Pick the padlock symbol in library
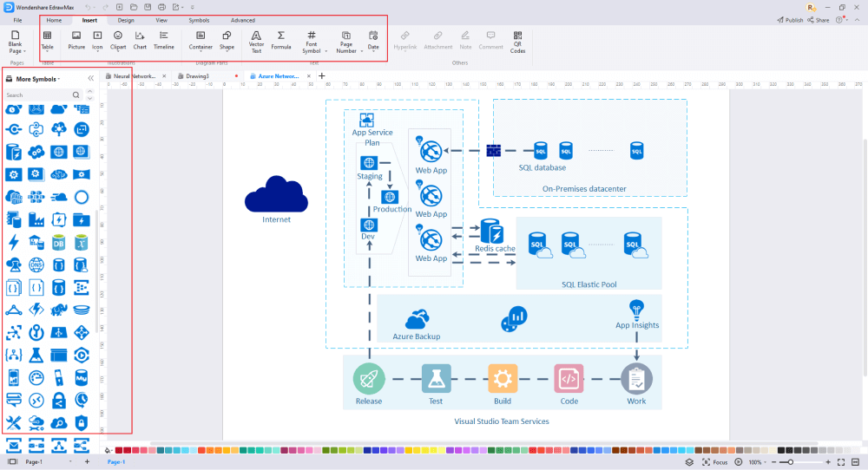 [x=59, y=400]
